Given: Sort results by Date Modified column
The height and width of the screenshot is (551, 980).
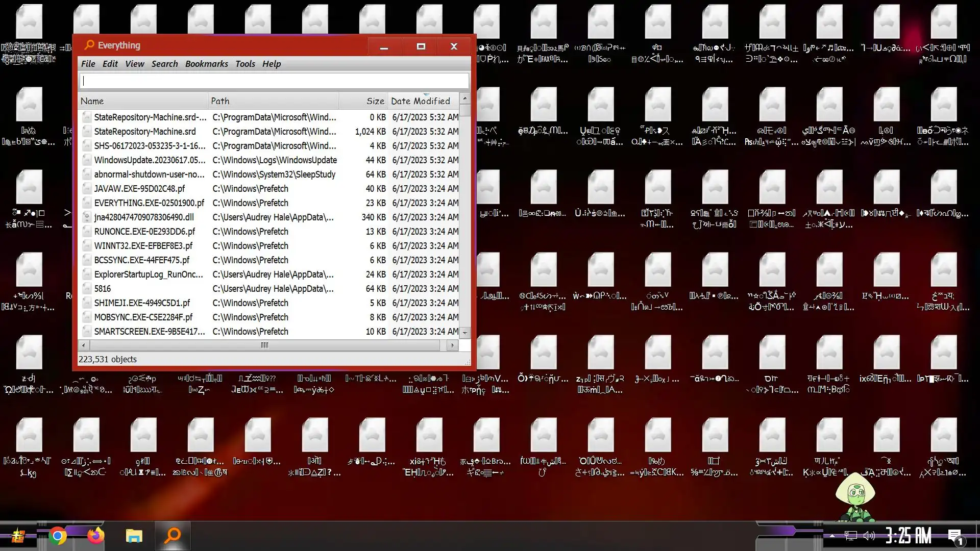Looking at the screenshot, I should pyautogui.click(x=421, y=101).
